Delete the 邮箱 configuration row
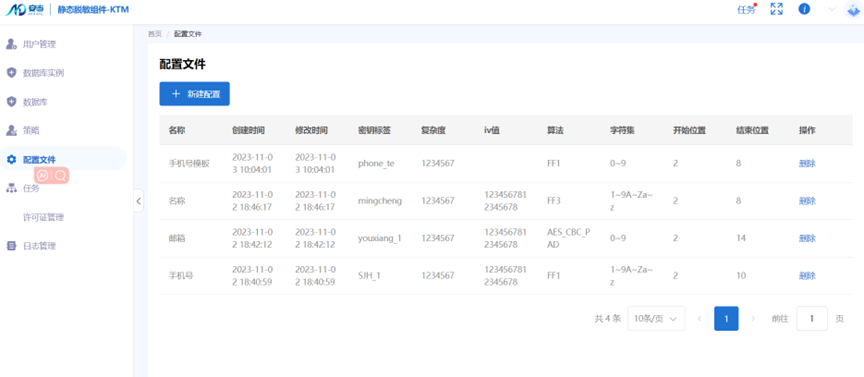This screenshot has width=864, height=377. click(807, 238)
